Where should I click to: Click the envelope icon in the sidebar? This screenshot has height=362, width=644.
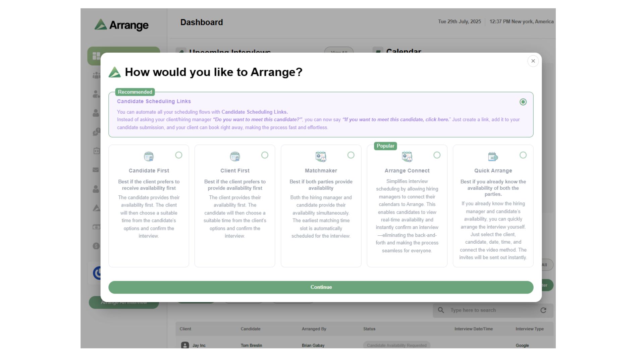click(96, 170)
